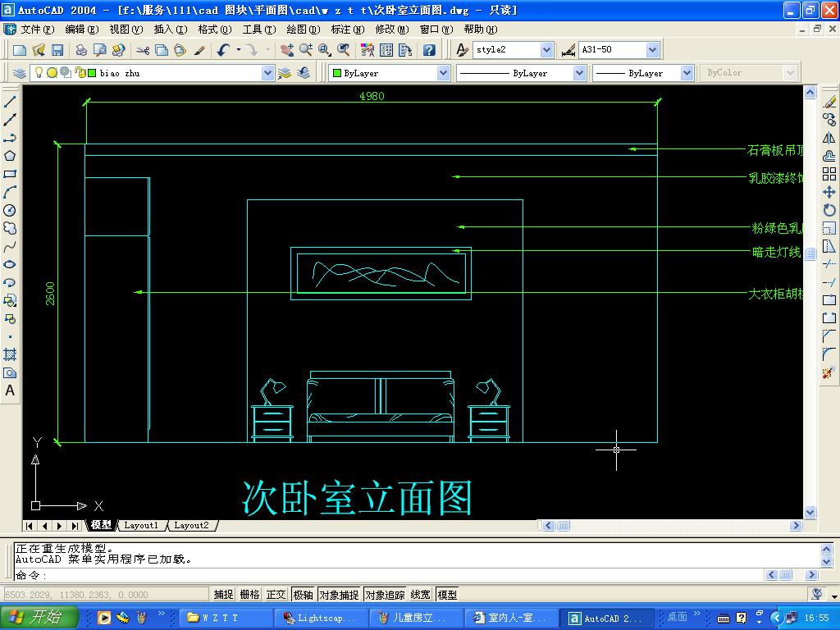The width and height of the screenshot is (840, 630).
Task: Select the Line draw tool
Action: point(10,101)
